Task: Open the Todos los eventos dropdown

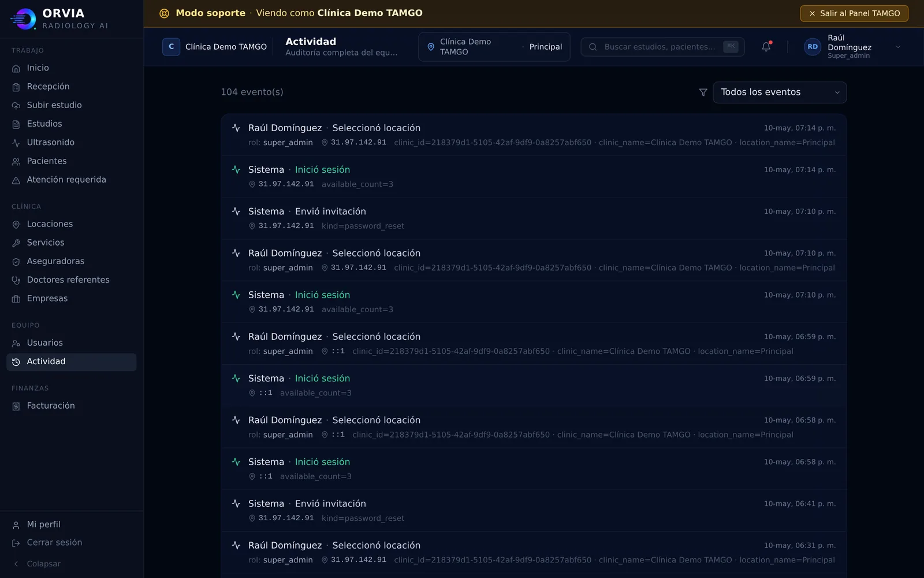Action: (780, 92)
